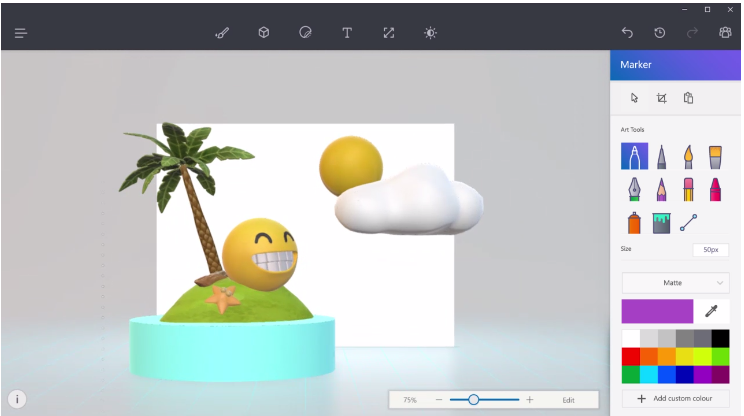Open the Remix 3D community icon
Viewport: 744px width, 416px height.
(725, 33)
